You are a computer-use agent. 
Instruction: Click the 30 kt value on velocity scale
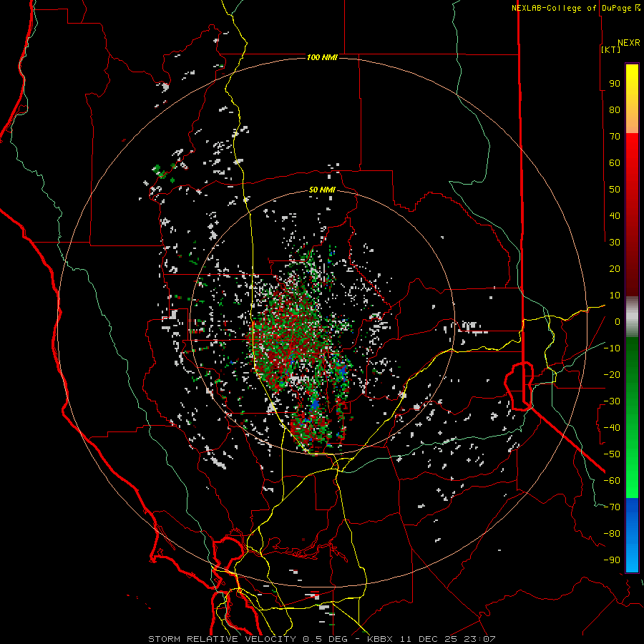coord(615,243)
